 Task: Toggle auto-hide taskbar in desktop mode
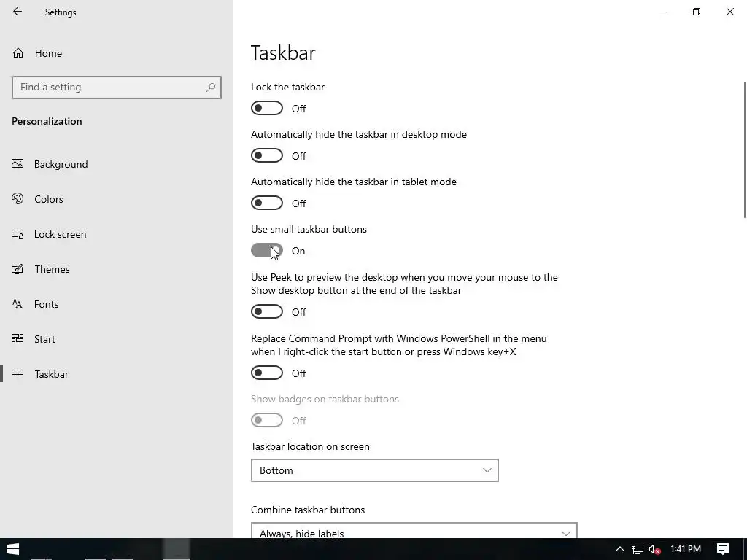267,156
